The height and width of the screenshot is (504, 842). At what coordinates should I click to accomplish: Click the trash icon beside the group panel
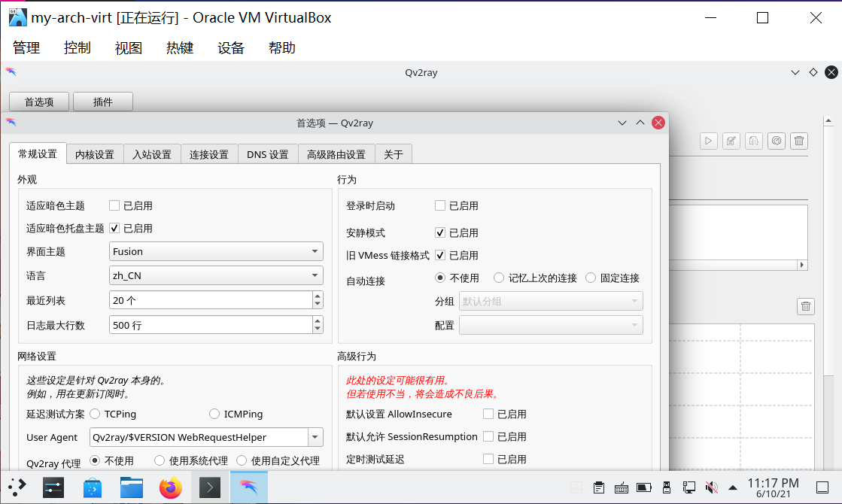click(x=805, y=306)
